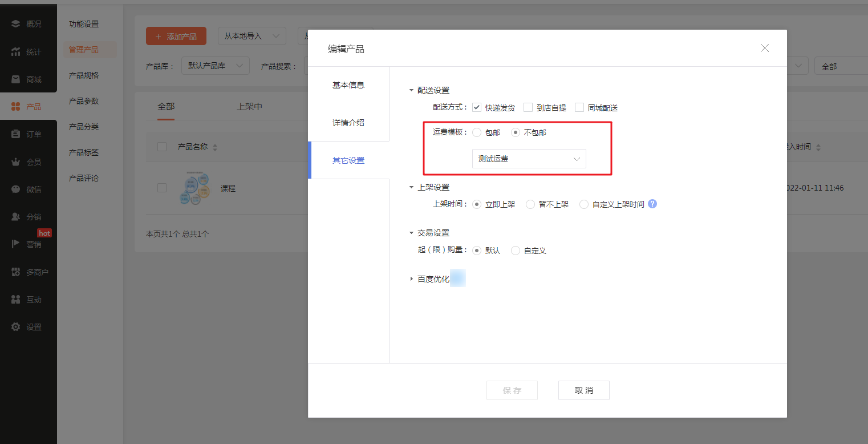Image resolution: width=868 pixels, height=444 pixels.
Task: Tick the header select-all checkbox in product table
Action: (x=162, y=147)
